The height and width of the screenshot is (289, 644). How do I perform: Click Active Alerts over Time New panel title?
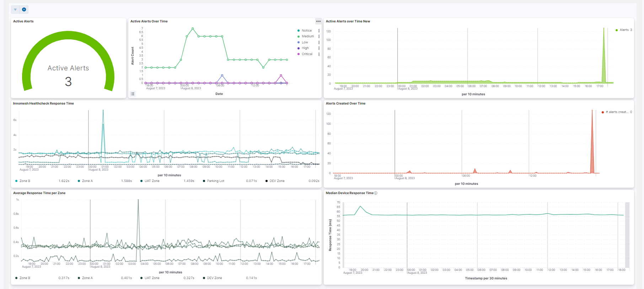tap(348, 21)
